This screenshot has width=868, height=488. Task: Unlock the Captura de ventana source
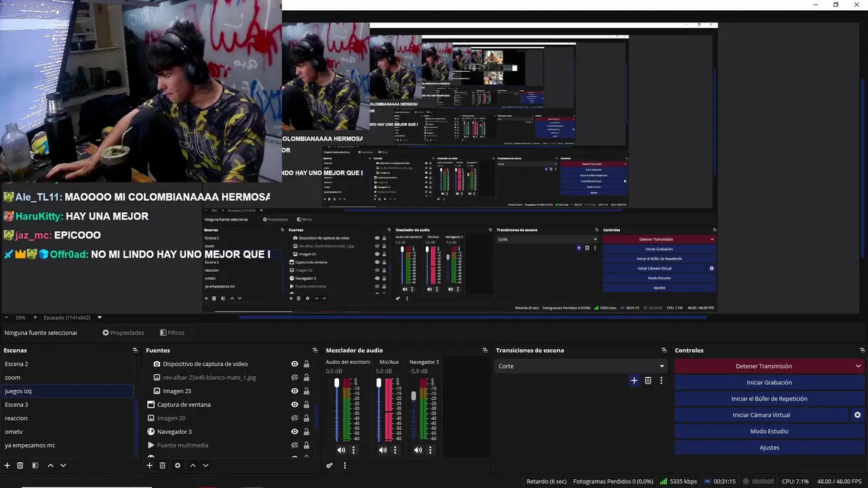307,405
